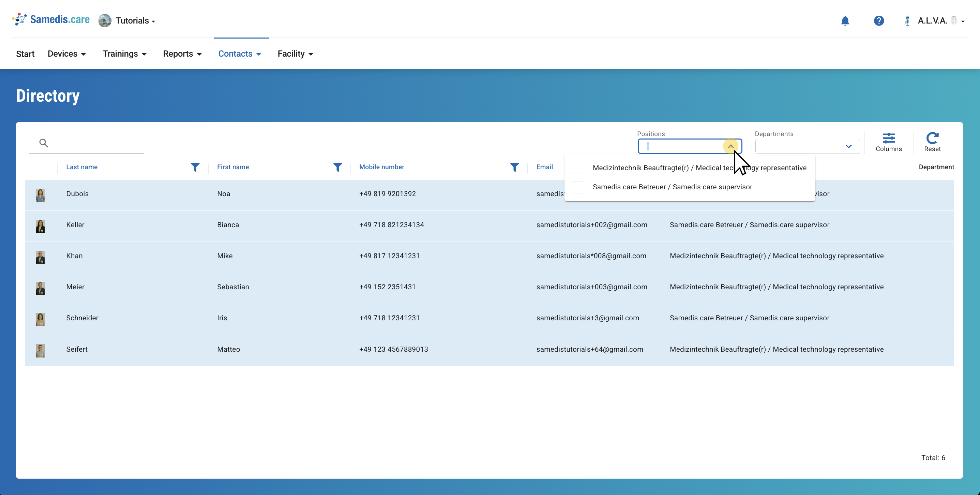The width and height of the screenshot is (980, 495).
Task: Open the First name column filter
Action: point(337,167)
